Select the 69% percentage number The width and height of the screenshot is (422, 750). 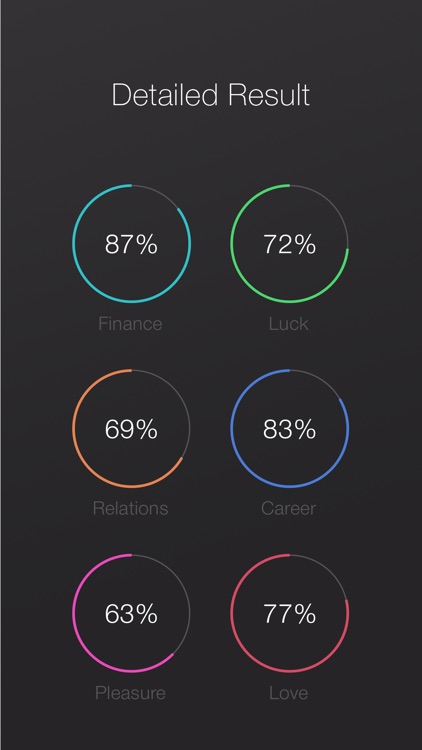pos(131,429)
